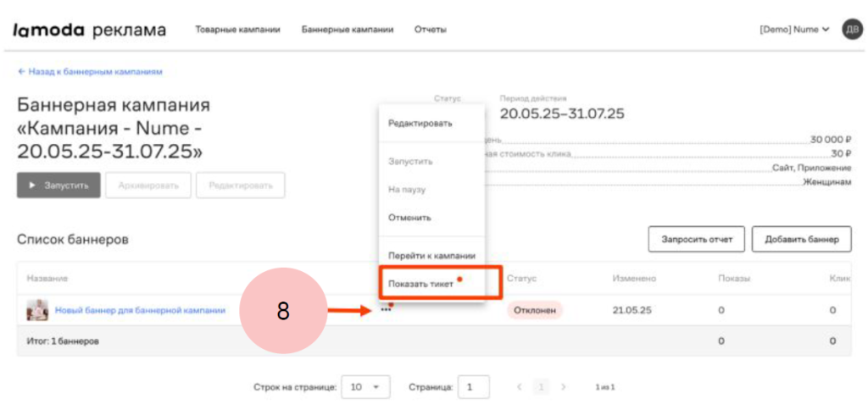Click the Изменено column header
This screenshot has width=868, height=410.
pos(634,279)
